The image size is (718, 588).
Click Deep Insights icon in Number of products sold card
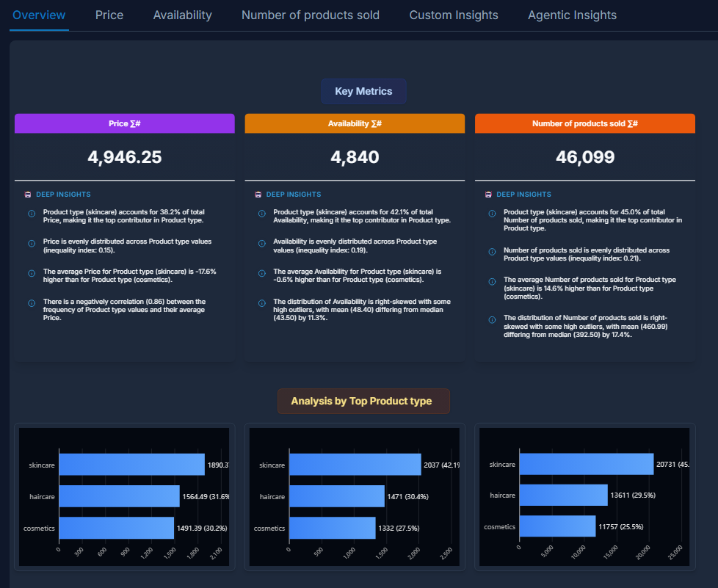click(489, 195)
